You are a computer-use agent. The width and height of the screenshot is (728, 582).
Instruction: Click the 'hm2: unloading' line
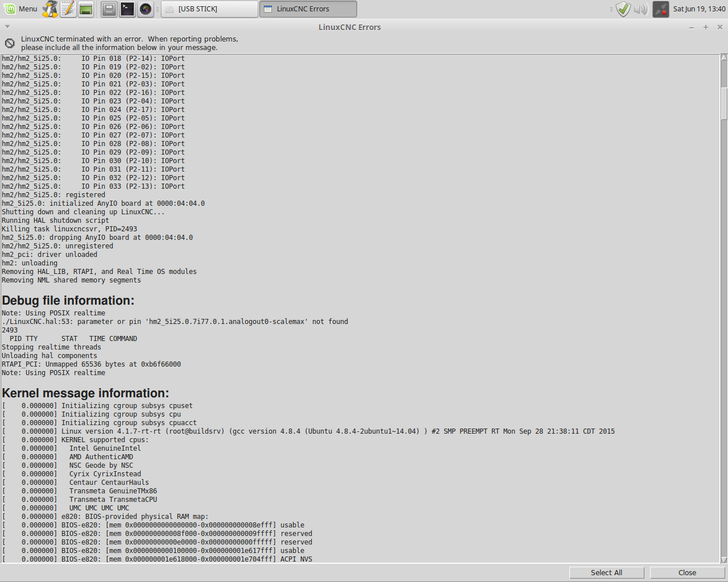coord(30,263)
